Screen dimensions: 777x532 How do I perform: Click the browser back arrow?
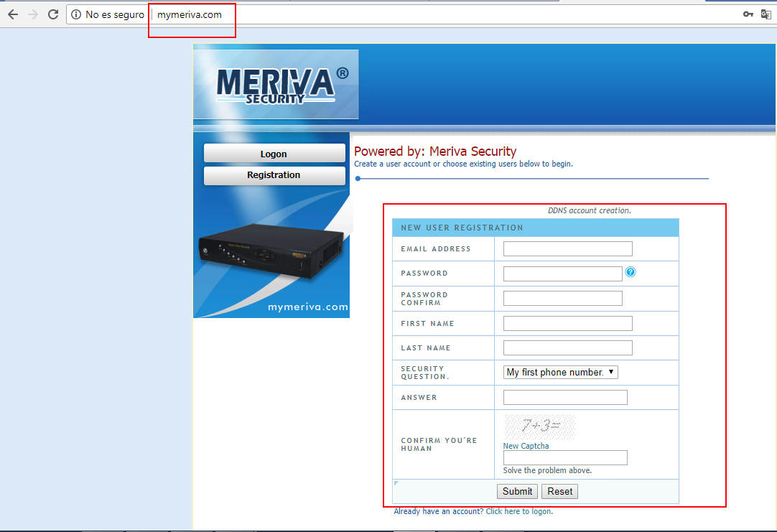coord(13,14)
